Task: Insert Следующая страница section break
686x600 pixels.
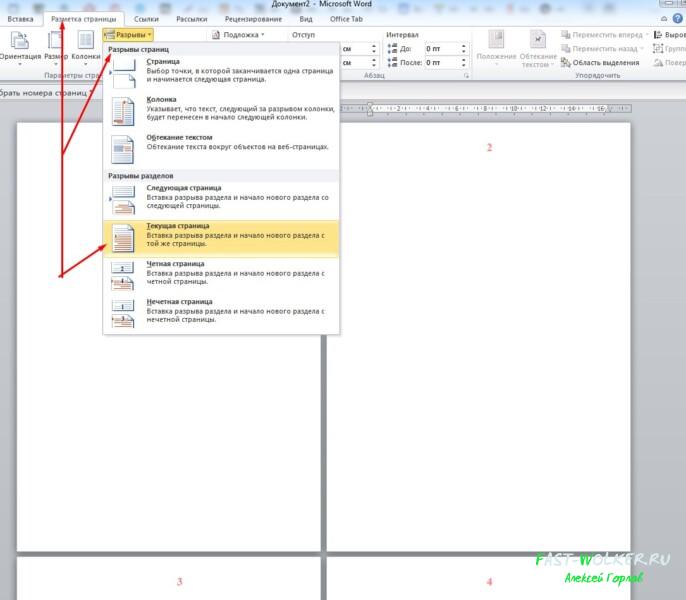Action: click(221, 199)
